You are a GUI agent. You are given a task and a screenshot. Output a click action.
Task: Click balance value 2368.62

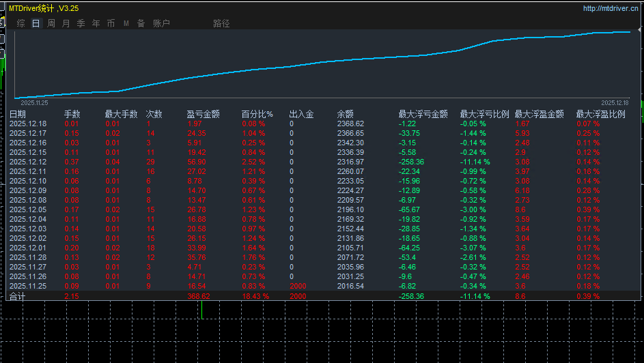point(351,124)
